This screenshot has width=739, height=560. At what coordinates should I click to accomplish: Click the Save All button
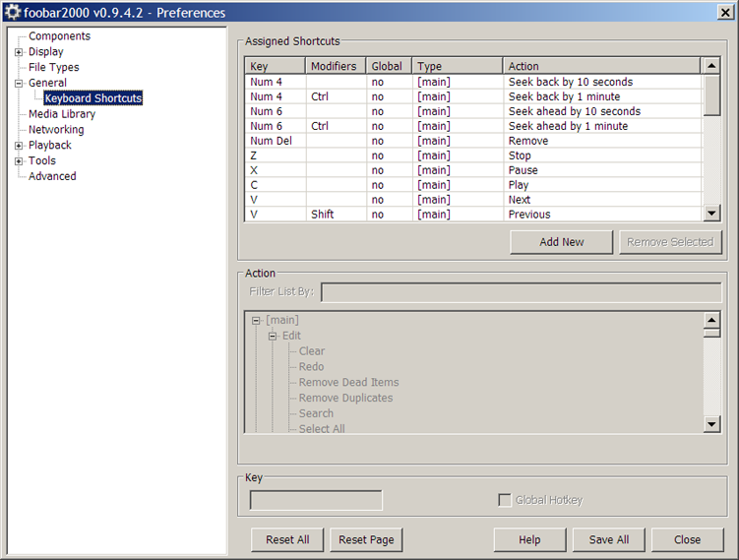coord(608,539)
